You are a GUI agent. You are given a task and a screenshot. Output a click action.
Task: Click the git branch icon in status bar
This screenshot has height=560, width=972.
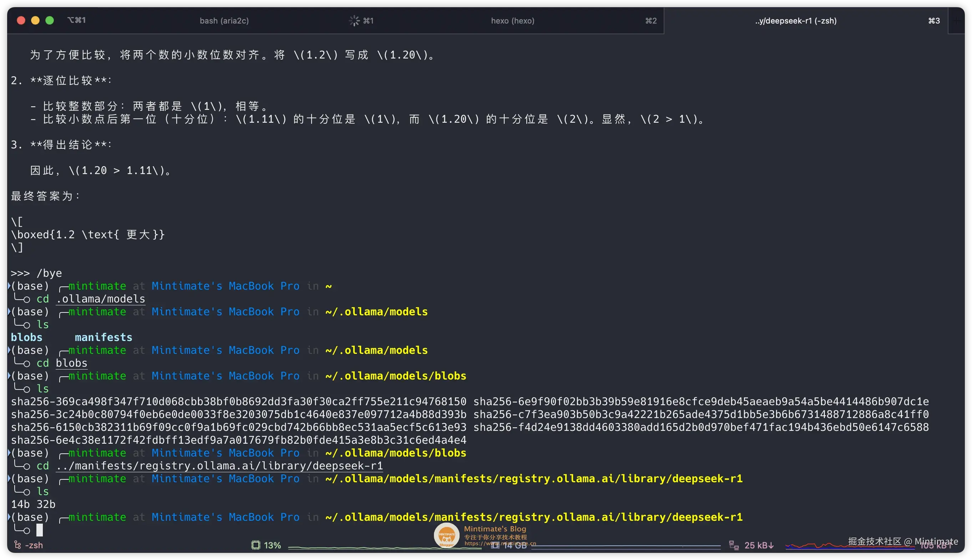click(x=17, y=545)
